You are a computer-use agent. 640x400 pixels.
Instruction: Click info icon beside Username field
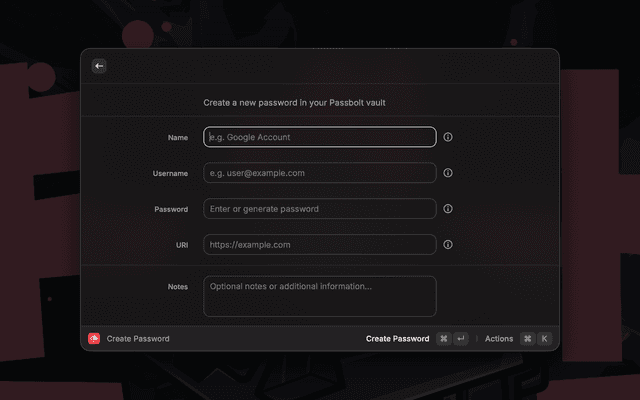click(x=448, y=173)
